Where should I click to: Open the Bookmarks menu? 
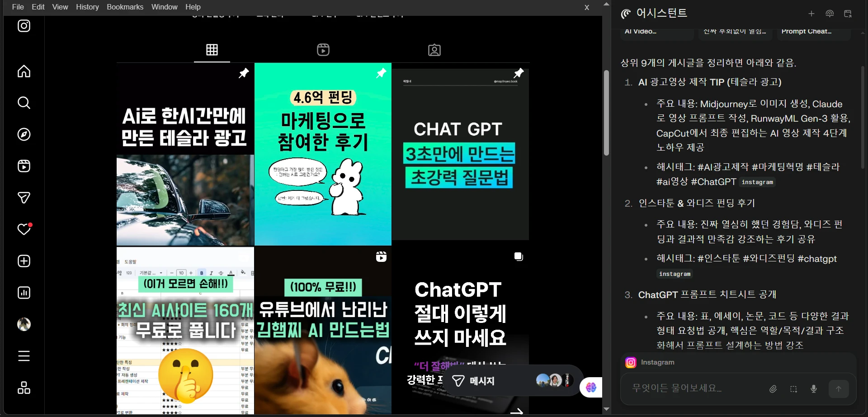tap(125, 7)
